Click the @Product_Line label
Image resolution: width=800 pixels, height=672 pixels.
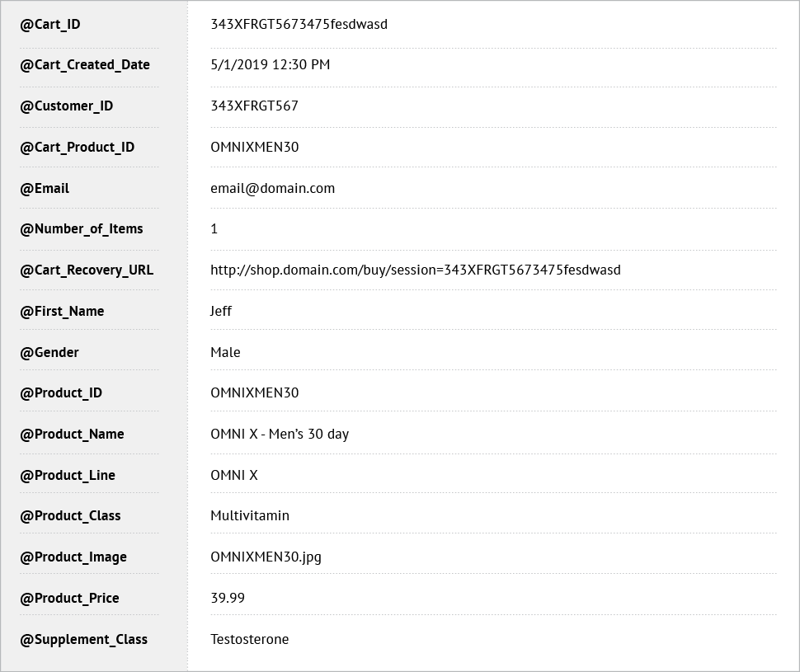click(x=68, y=476)
